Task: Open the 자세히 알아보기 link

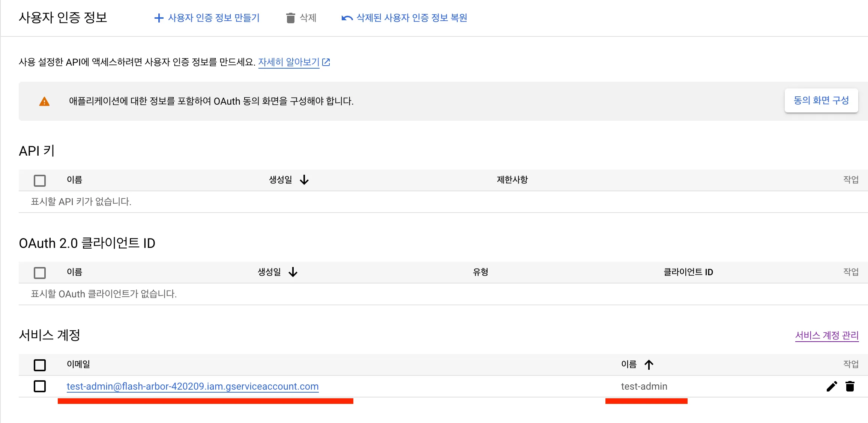Action: point(289,62)
